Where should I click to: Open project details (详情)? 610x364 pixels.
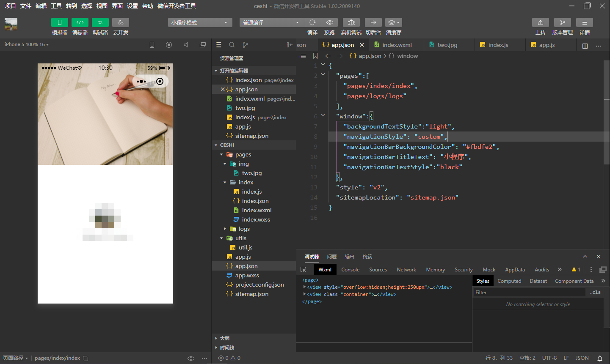585,22
